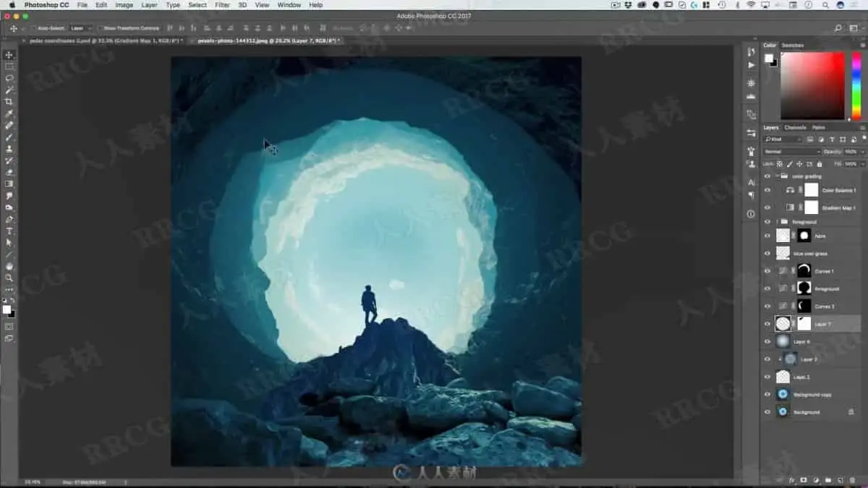Select the History Brush tool
This screenshot has height=488, width=868.
pos(9,160)
